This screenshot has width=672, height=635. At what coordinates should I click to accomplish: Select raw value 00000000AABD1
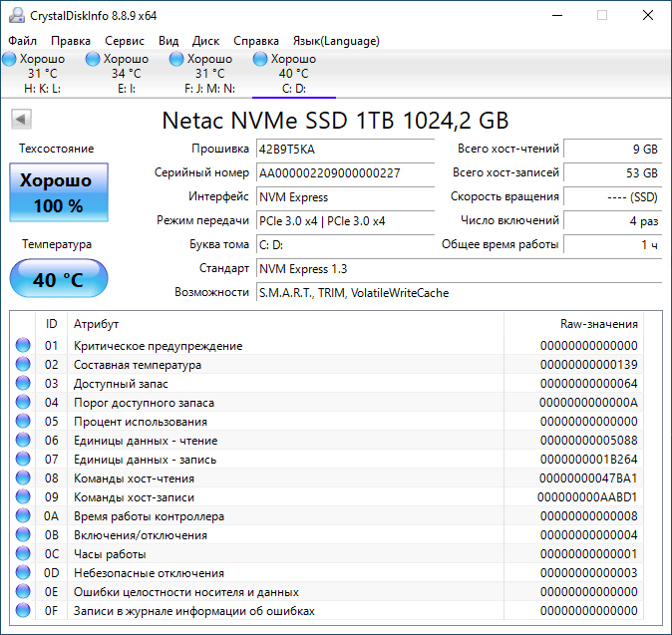point(587,497)
